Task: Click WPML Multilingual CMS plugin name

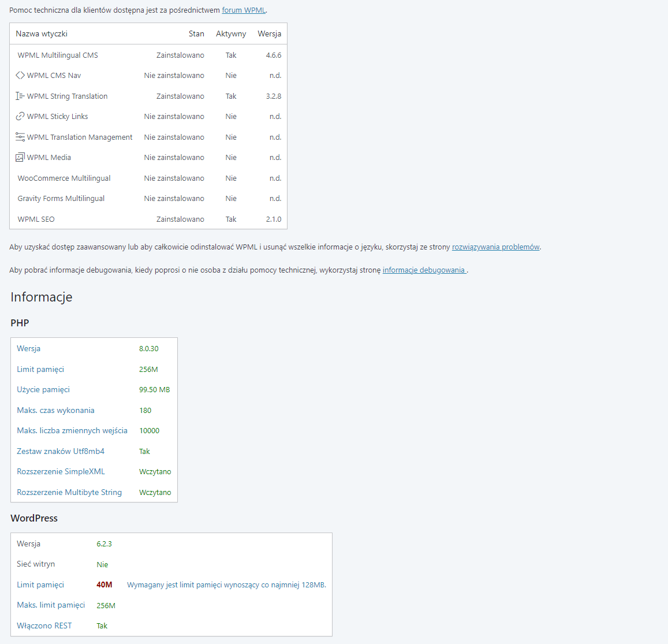Action: coord(58,55)
